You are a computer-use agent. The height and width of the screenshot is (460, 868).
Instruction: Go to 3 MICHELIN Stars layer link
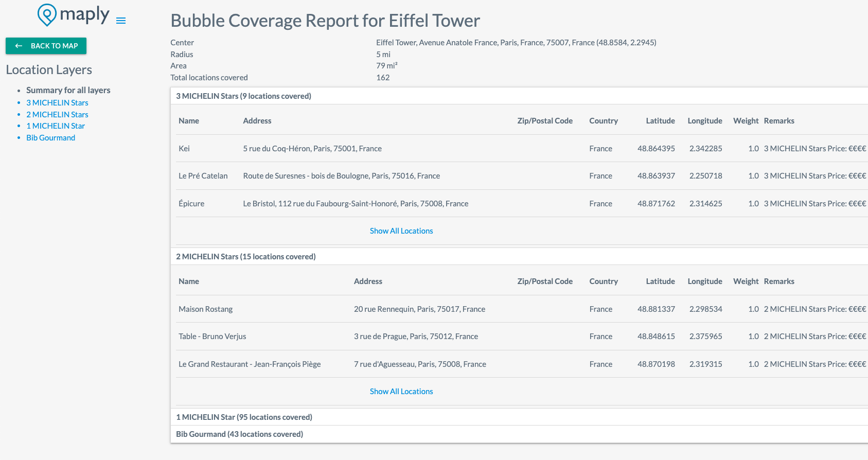click(x=57, y=103)
